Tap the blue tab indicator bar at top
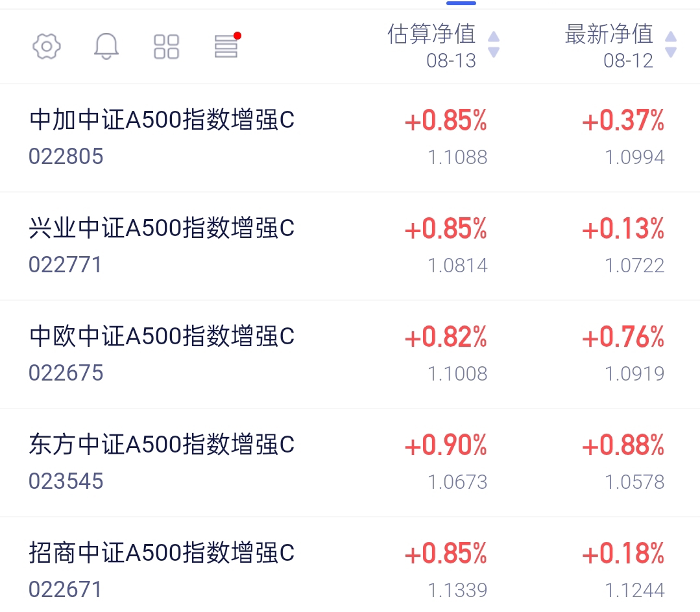Image resolution: width=700 pixels, height=612 pixels. click(461, 3)
